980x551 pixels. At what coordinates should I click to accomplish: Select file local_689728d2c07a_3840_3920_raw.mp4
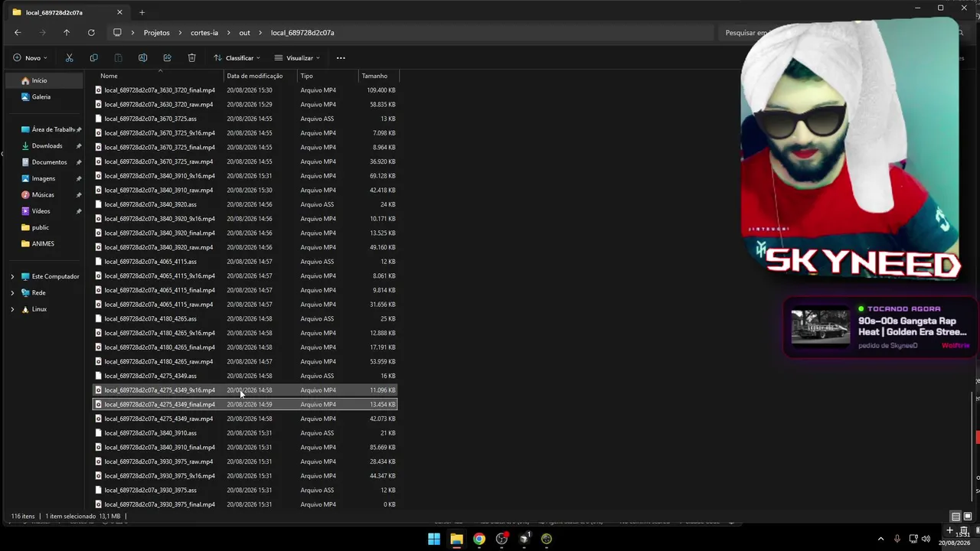click(x=245, y=247)
